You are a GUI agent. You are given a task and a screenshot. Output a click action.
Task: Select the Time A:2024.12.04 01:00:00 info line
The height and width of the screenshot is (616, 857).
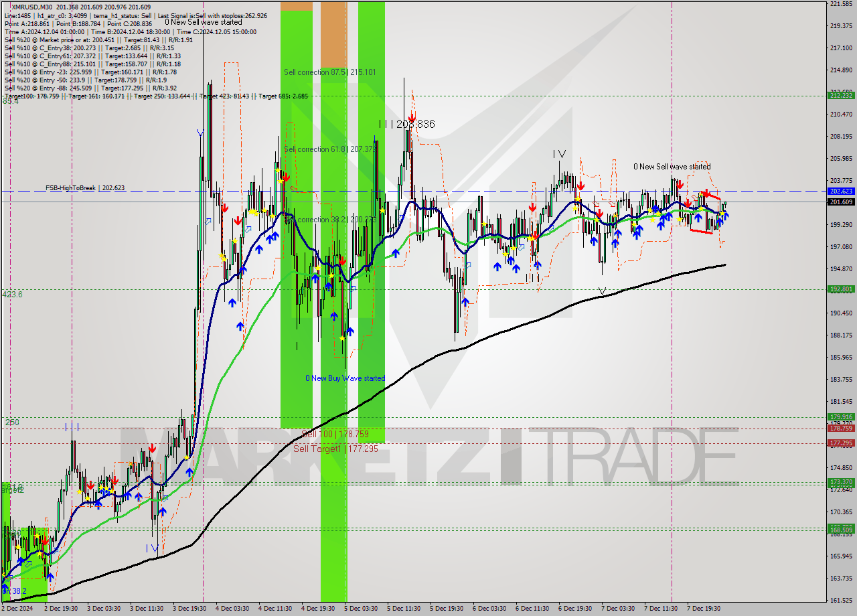131,31
